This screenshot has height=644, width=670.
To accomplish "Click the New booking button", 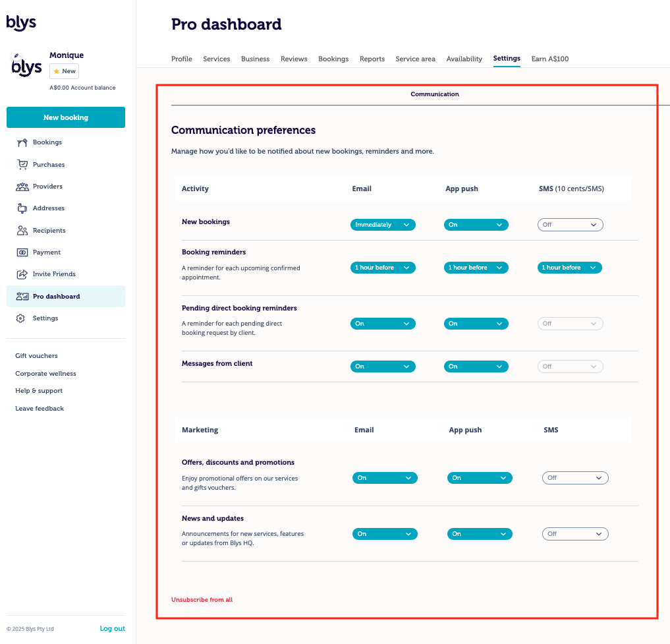I will [66, 117].
